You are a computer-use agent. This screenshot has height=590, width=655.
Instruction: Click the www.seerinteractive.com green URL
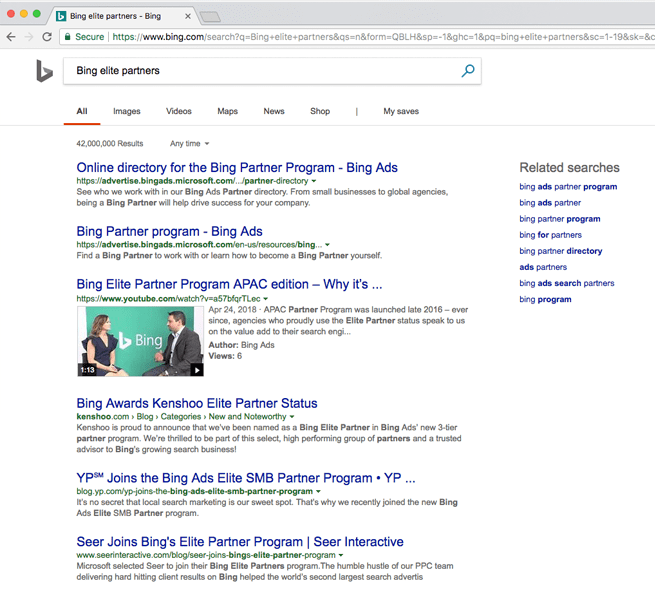coord(206,555)
